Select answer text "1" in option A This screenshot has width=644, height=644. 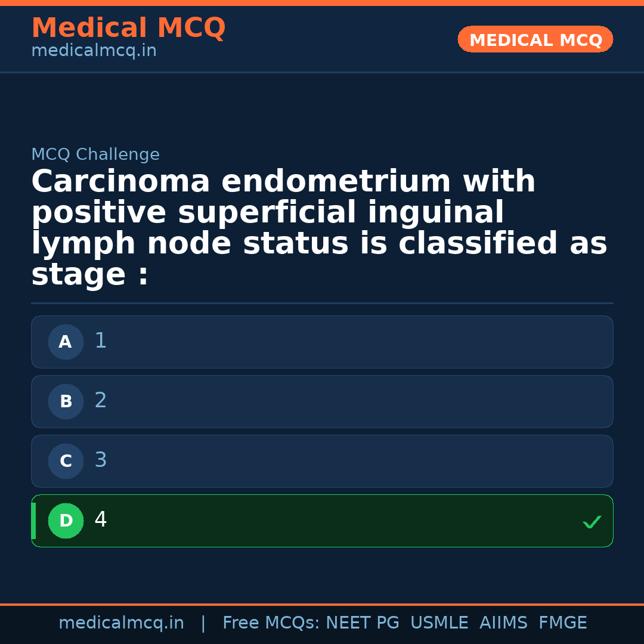coord(101,341)
